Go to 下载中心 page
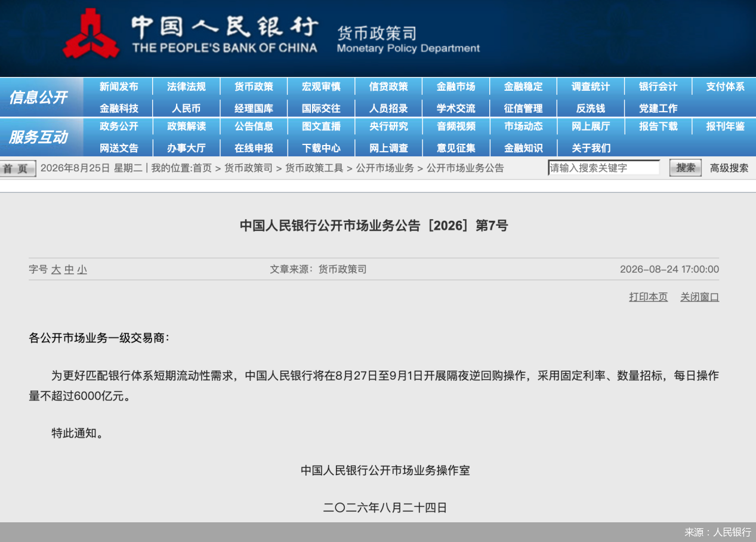The width and height of the screenshot is (756, 542). coord(321,148)
